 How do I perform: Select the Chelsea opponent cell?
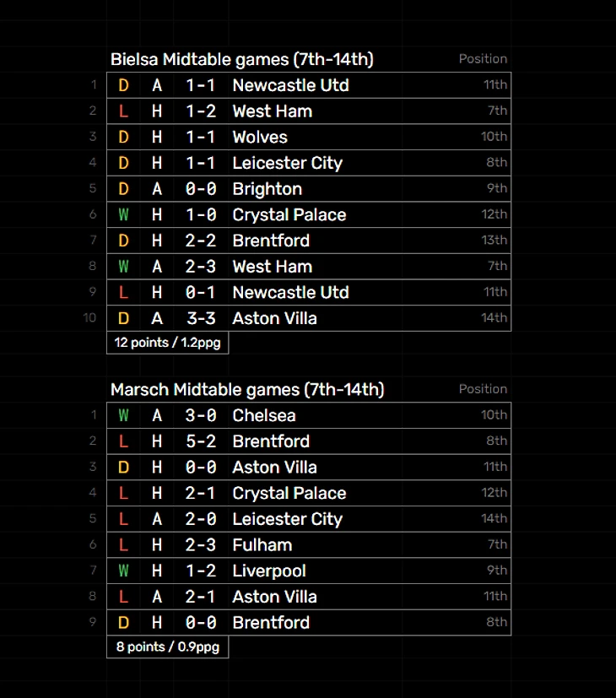pos(263,415)
